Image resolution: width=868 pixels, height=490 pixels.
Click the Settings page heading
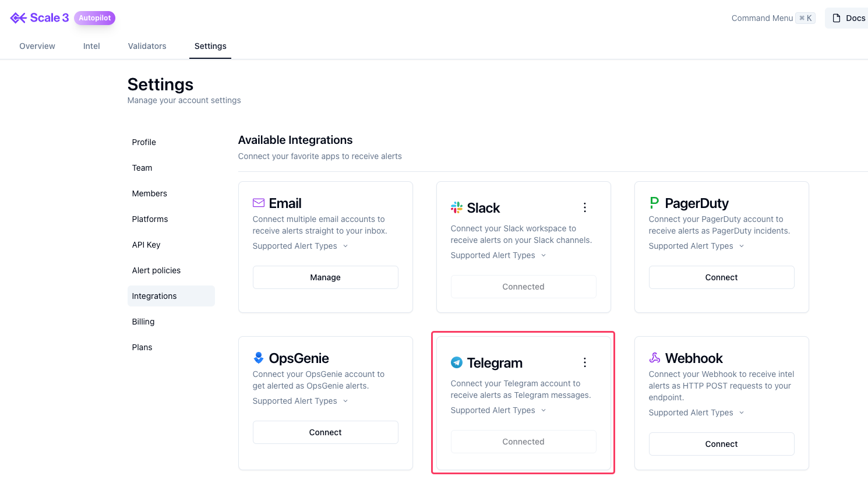point(160,84)
